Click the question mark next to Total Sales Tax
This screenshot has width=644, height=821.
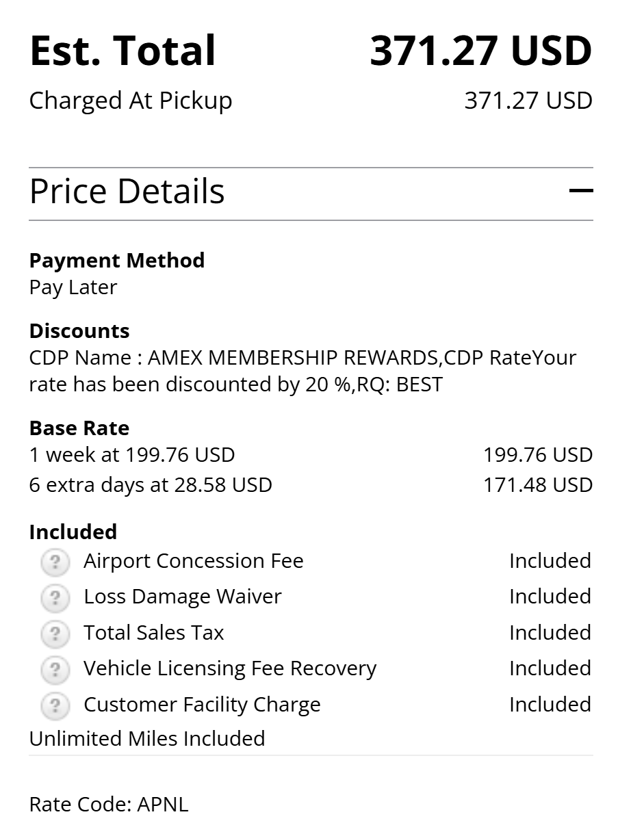click(55, 634)
